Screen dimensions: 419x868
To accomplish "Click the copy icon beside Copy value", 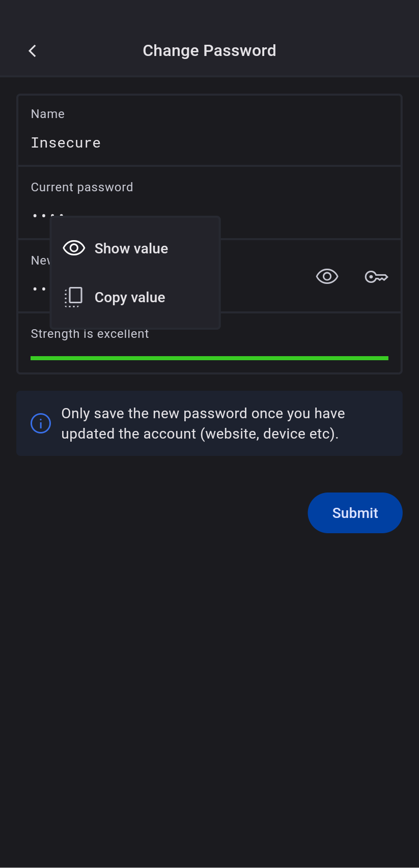I will (x=73, y=297).
